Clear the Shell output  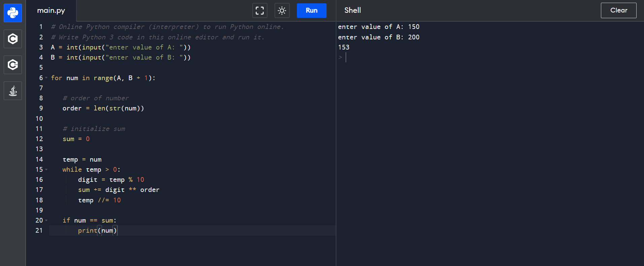618,10
